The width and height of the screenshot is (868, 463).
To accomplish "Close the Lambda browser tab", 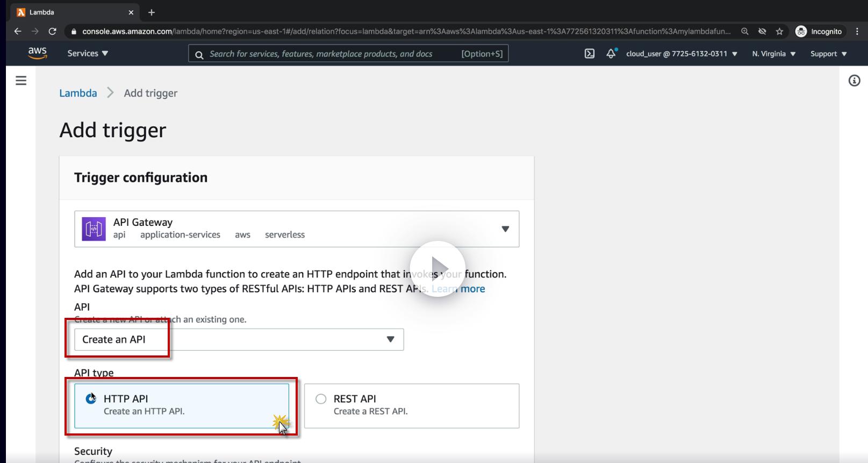I will (131, 12).
